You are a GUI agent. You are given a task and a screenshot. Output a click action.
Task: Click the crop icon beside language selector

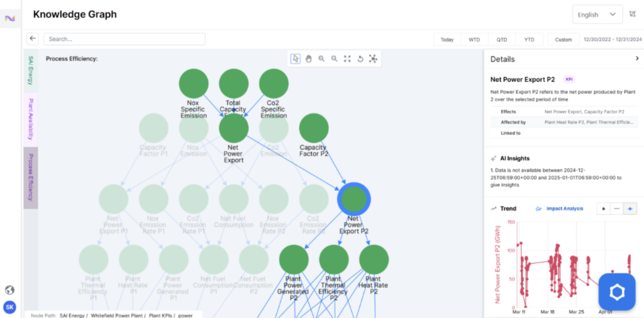click(x=633, y=14)
